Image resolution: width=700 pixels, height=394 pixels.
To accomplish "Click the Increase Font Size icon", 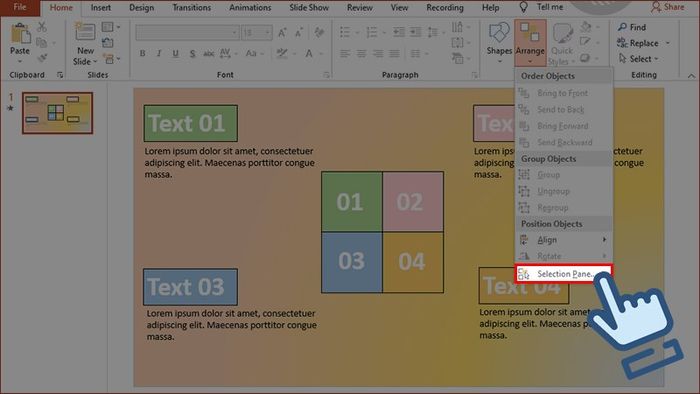I will pos(282,33).
